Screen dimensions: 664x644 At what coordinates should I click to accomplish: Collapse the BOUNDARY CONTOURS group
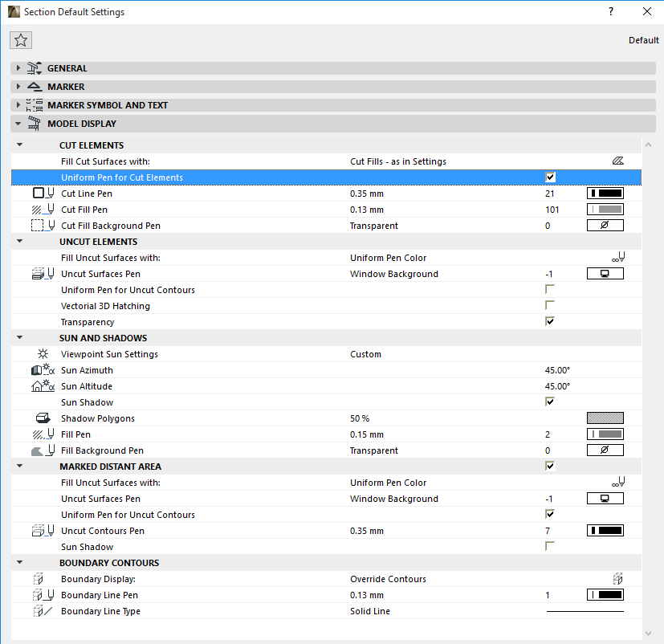coord(19,562)
